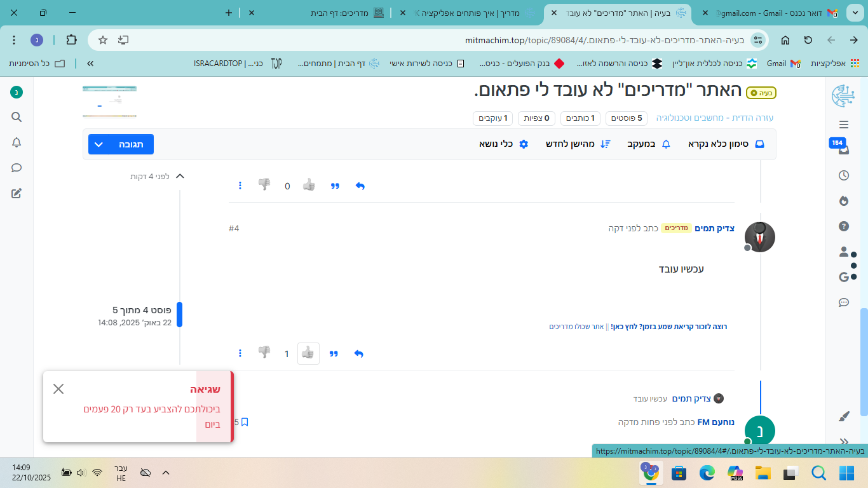Open the three-dot options menu on post #4
This screenshot has width=868, height=488.
(x=240, y=353)
